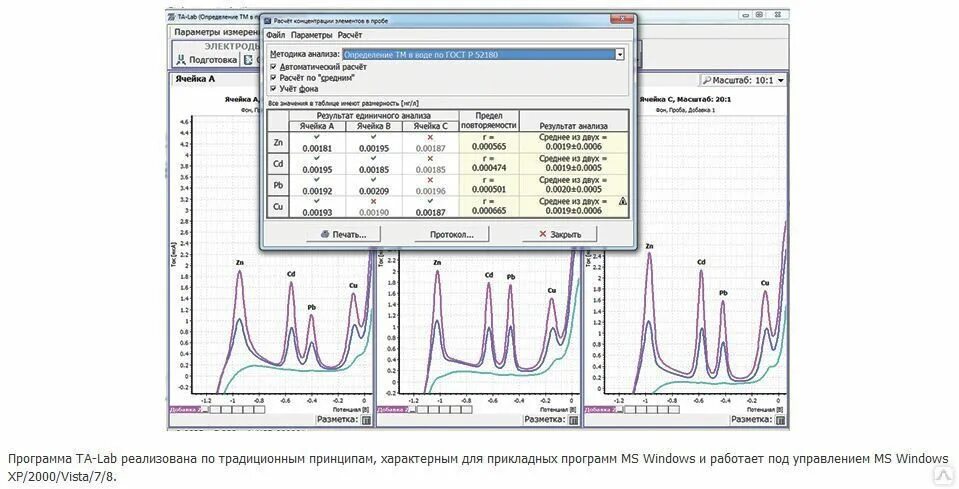Click the TA-Lab main window title icon
This screenshot has height=489, width=959.
pyautogui.click(x=172, y=17)
